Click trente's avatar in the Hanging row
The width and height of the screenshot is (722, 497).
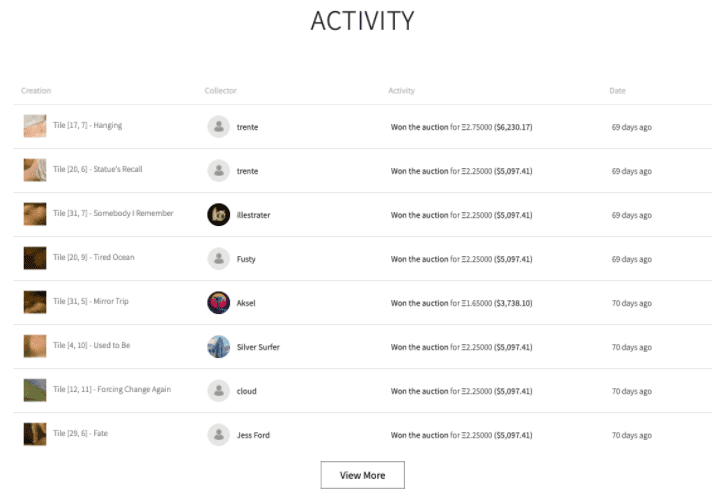218,126
